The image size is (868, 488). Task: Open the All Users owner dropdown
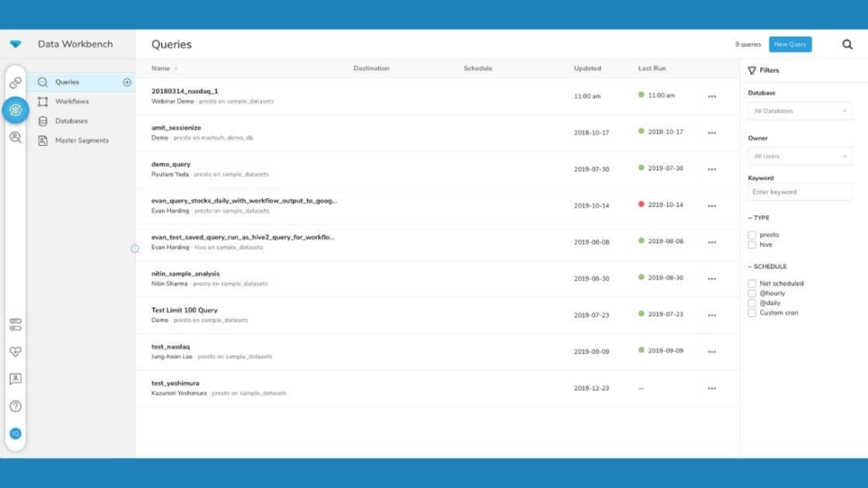[799, 156]
